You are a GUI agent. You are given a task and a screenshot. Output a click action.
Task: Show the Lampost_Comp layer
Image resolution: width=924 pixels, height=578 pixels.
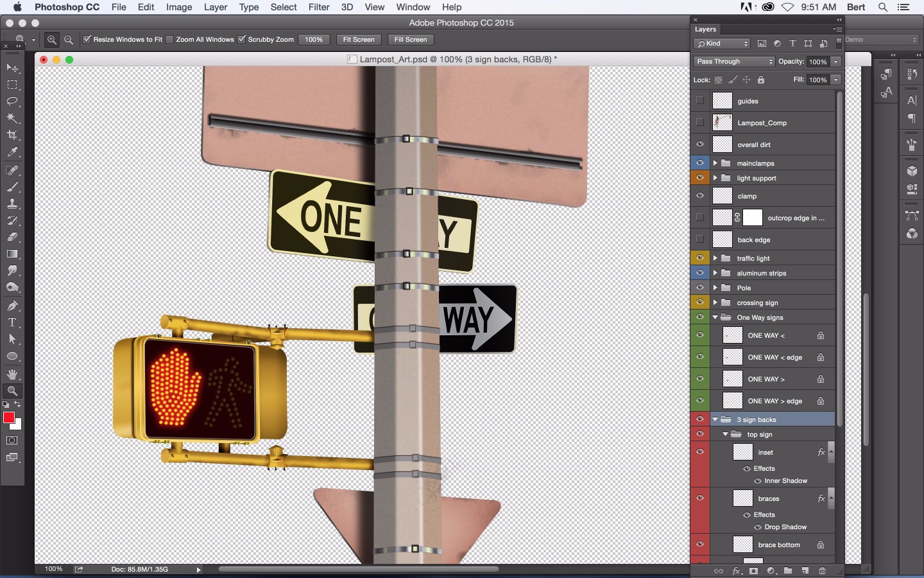click(x=700, y=123)
